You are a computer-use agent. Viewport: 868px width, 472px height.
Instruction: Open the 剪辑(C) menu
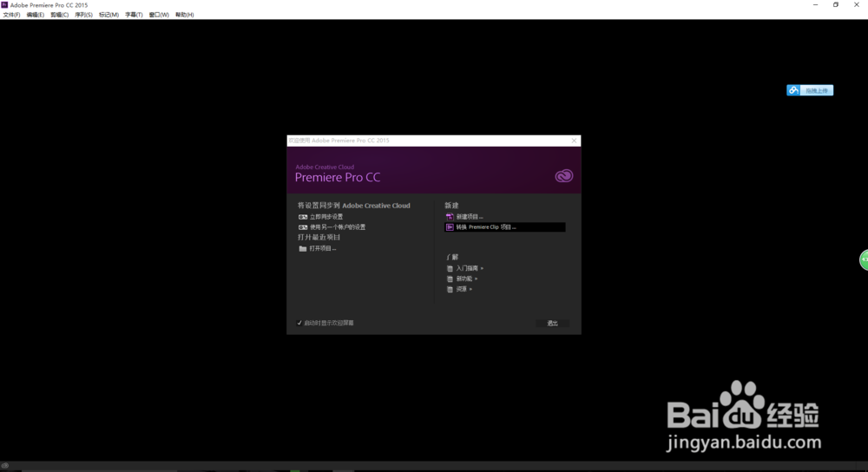[60, 15]
